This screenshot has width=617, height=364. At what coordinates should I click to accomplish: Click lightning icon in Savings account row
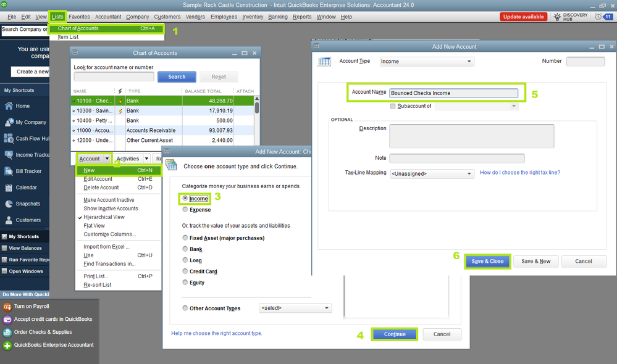click(120, 111)
